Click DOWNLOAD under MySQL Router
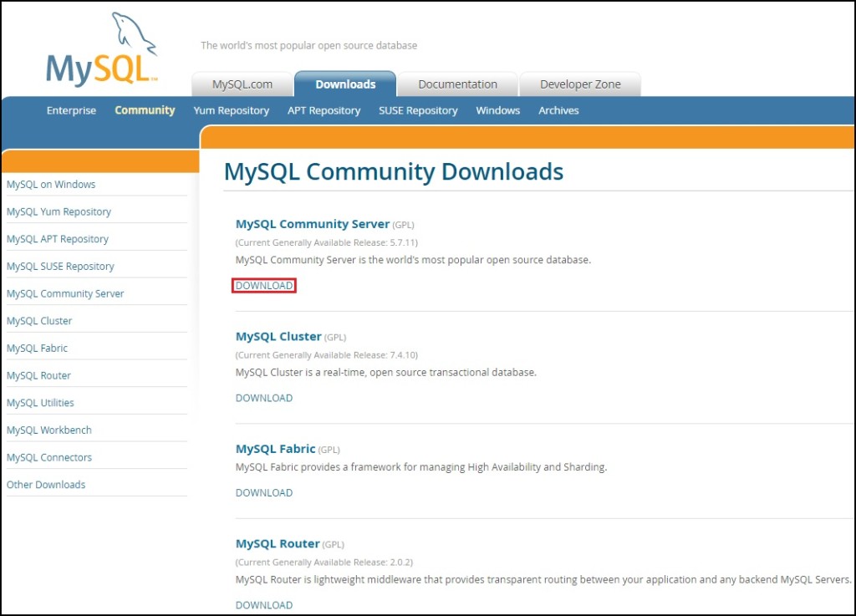The image size is (856, 616). (264, 605)
